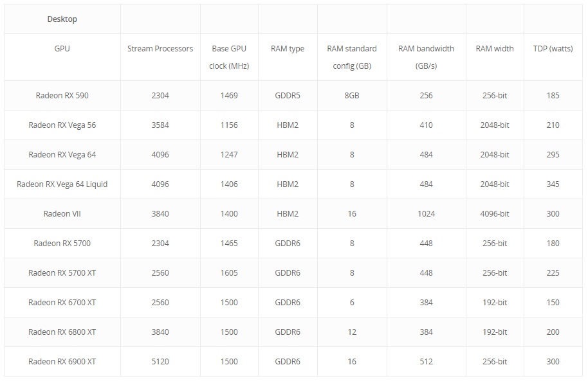The height and width of the screenshot is (383, 588).
Task: Select the "345" TDP value
Action: click(553, 184)
